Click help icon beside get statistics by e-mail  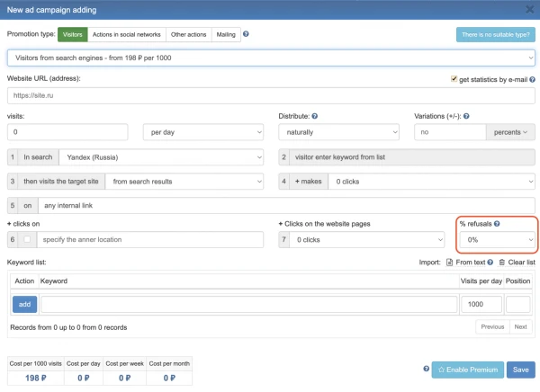(x=532, y=79)
